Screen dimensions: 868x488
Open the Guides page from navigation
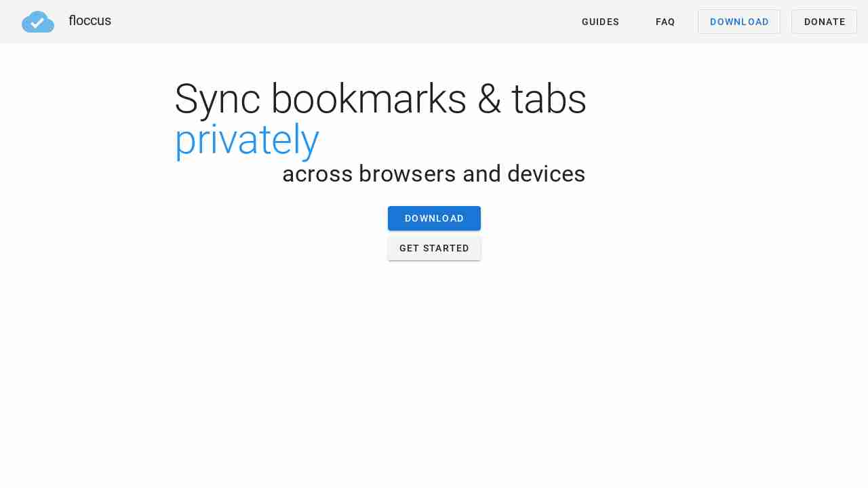coord(600,22)
